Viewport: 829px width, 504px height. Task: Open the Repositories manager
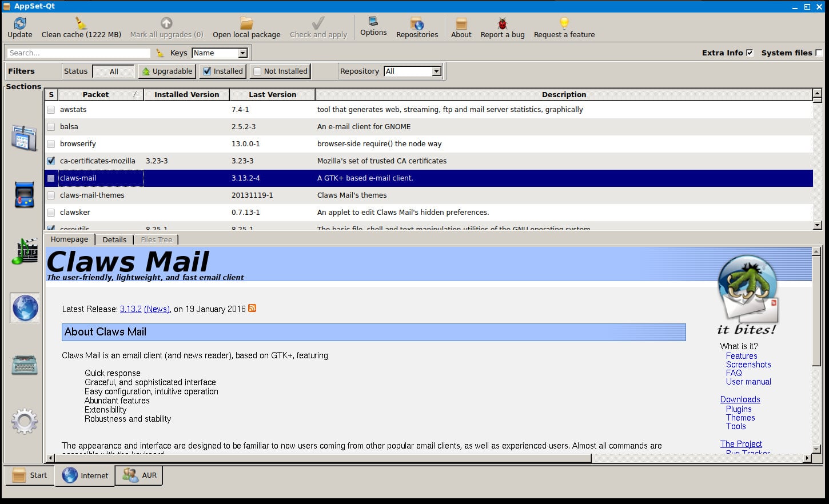[417, 27]
